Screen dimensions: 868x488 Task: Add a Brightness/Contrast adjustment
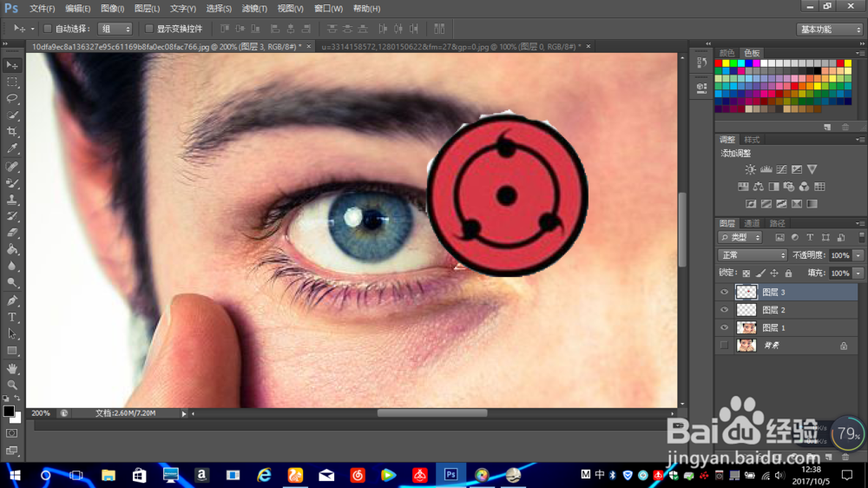click(x=750, y=169)
